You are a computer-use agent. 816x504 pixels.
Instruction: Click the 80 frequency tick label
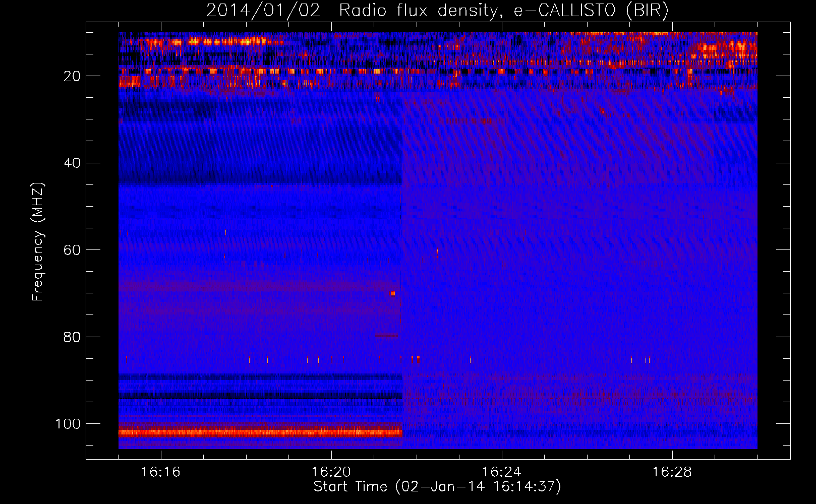(x=73, y=337)
